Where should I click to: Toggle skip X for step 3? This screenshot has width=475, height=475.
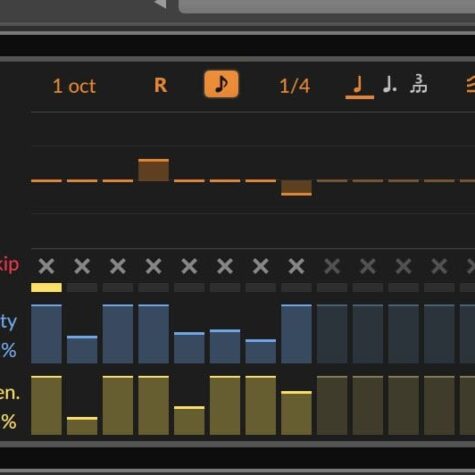[x=118, y=266]
